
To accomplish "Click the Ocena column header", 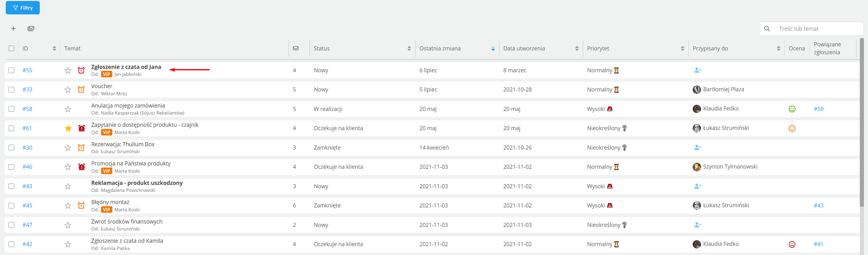I will (x=797, y=48).
